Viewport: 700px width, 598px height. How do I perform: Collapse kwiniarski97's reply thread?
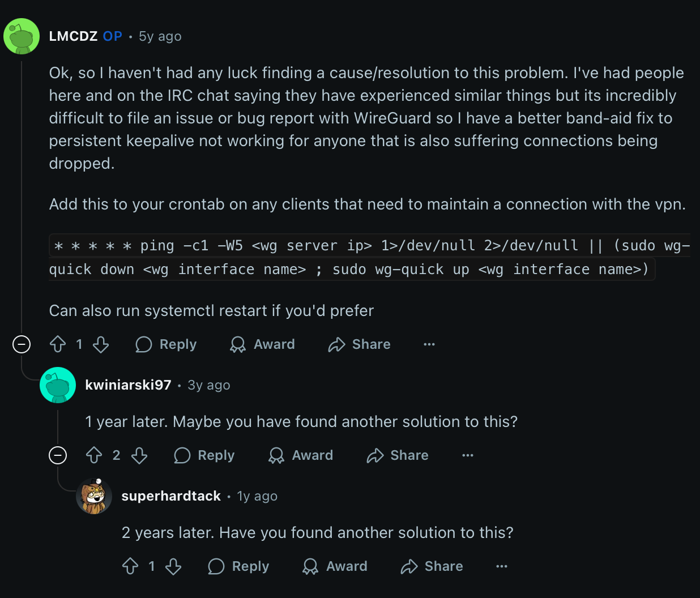pos(58,455)
